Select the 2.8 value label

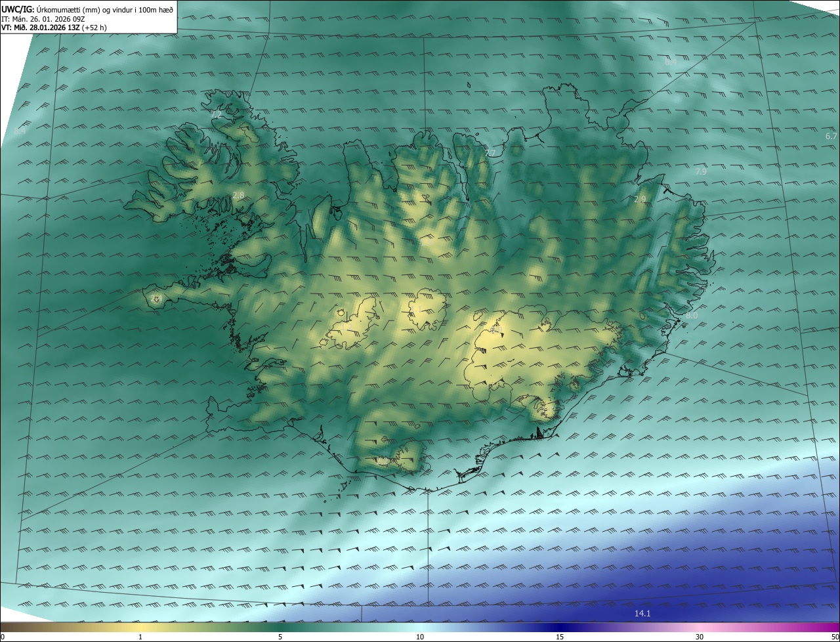pos(238,195)
